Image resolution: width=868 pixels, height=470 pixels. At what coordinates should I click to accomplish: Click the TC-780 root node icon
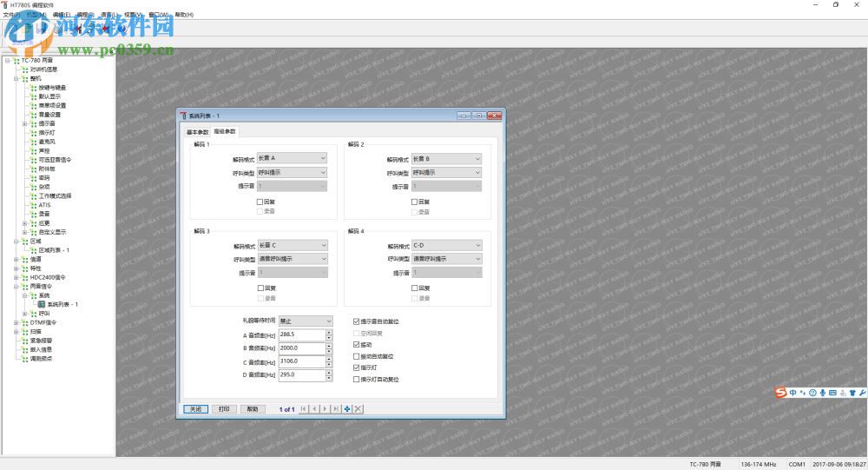(16, 61)
